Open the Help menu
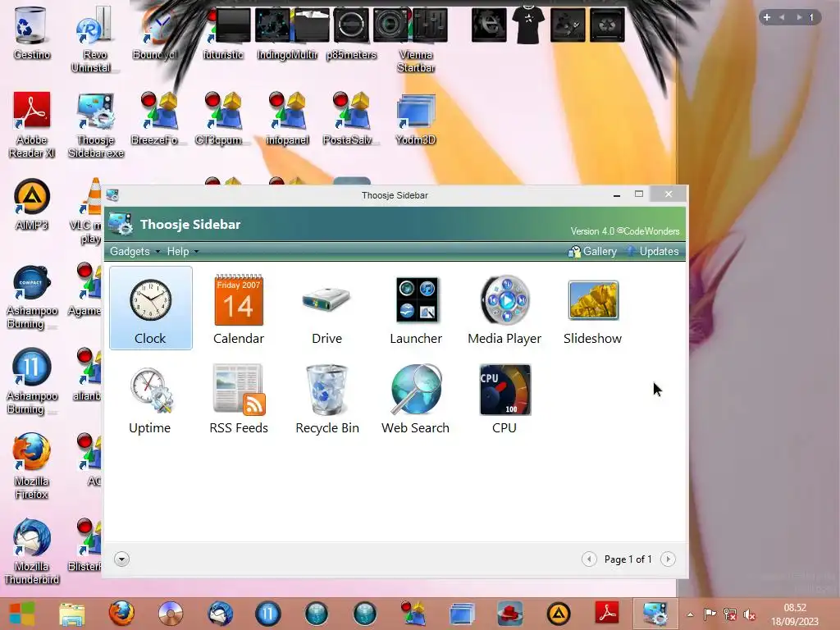 pyautogui.click(x=182, y=251)
